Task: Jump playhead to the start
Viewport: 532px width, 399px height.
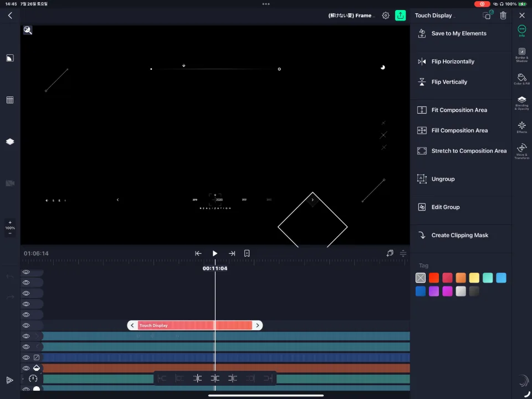Action: pyautogui.click(x=198, y=253)
